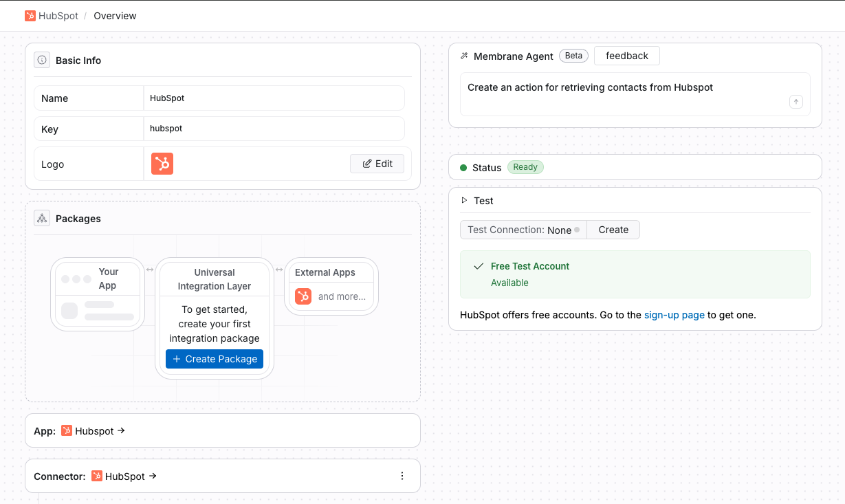
Task: Click the Packages network icon
Action: pyautogui.click(x=42, y=219)
